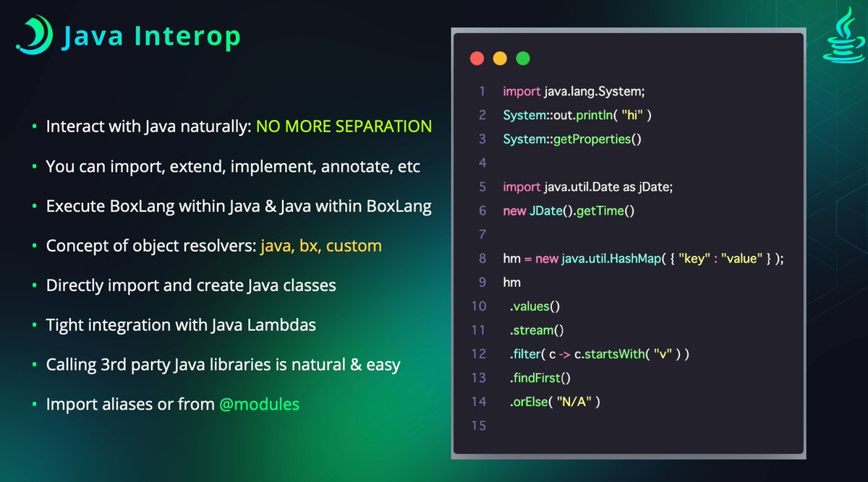Click line number 7 in code gutter
Viewport: 868px width, 482px height.
482,234
